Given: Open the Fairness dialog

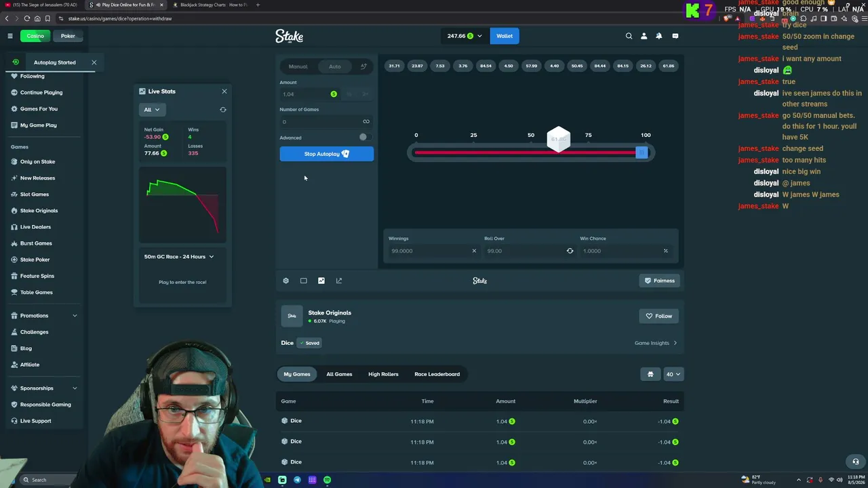Looking at the screenshot, I should [660, 281].
